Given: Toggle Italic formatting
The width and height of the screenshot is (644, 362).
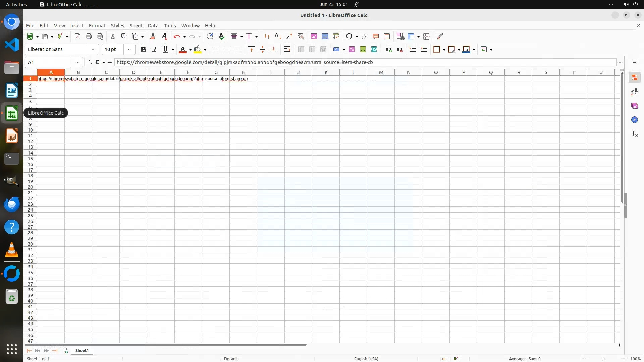Looking at the screenshot, I should pos(155,49).
